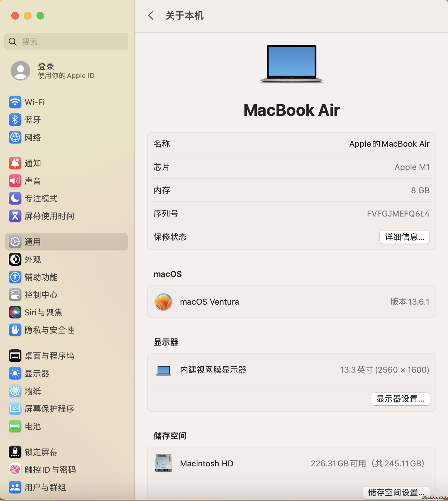Open Siri与聚焦 icon
This screenshot has height=501, width=448.
click(15, 312)
